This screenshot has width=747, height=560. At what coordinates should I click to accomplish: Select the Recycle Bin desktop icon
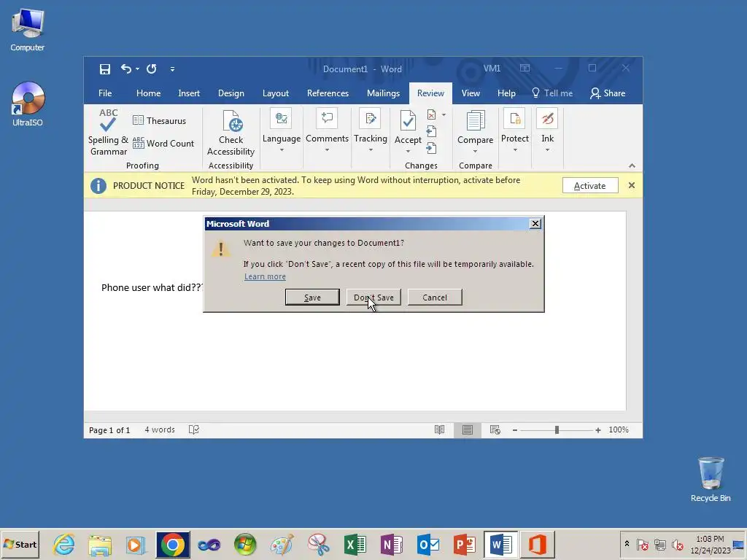(x=711, y=480)
